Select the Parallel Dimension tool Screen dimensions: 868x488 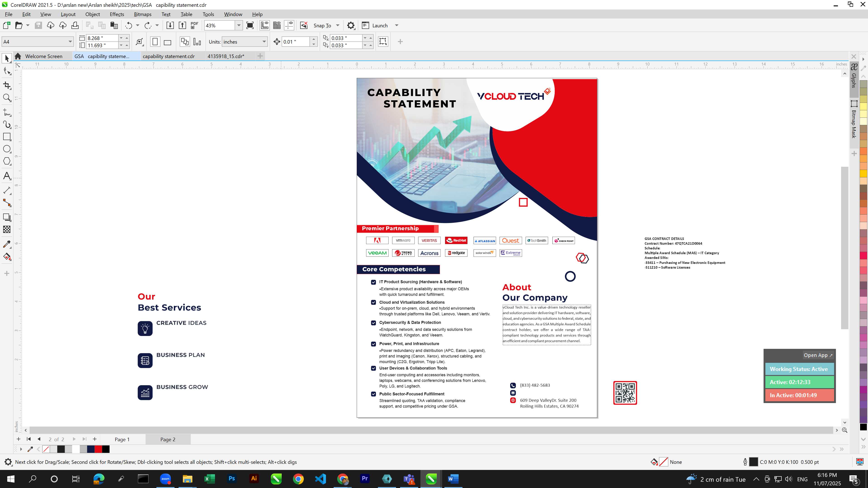click(7, 190)
